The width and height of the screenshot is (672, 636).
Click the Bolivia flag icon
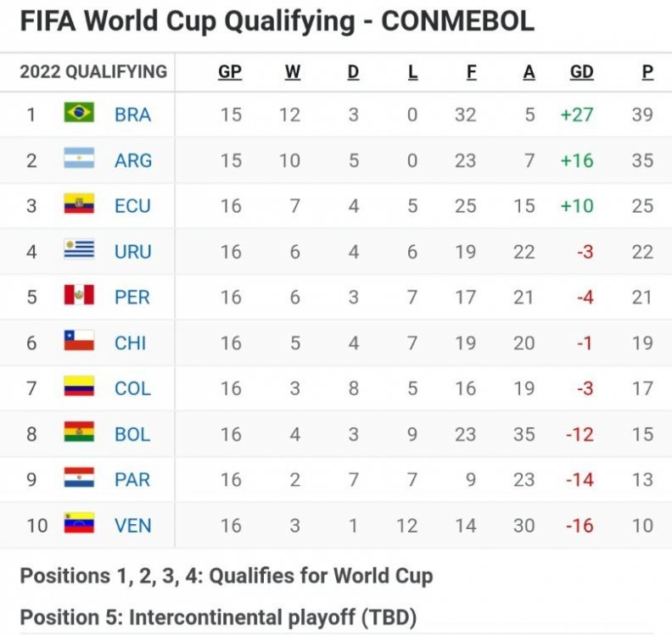tap(79, 433)
